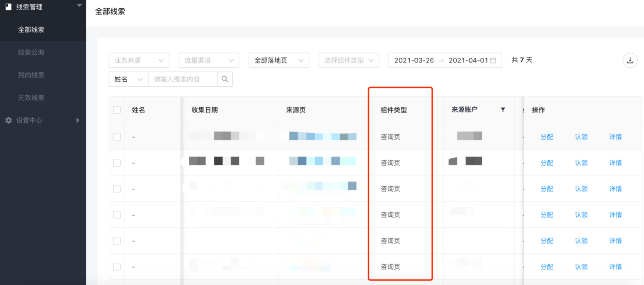Open the 姓名 search field selector
The image size is (644, 285).
pyautogui.click(x=129, y=79)
